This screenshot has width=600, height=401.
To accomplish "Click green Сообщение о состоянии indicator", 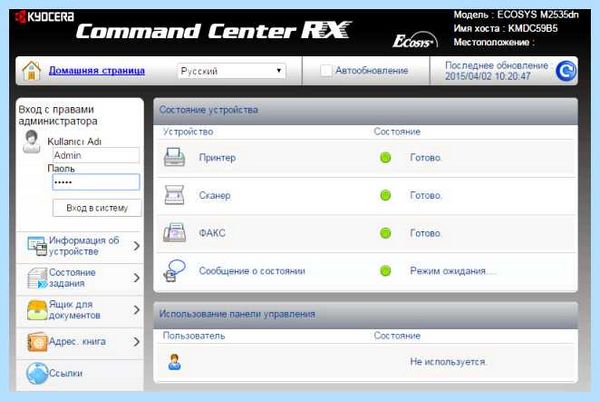I will click(x=385, y=271).
